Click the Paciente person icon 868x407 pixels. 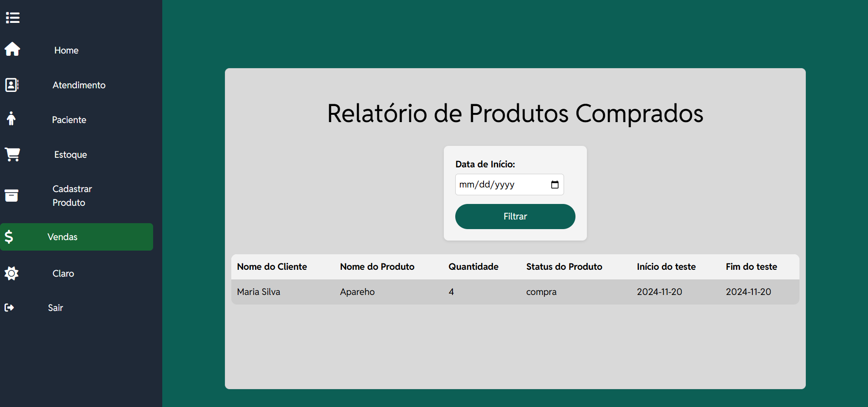point(11,118)
